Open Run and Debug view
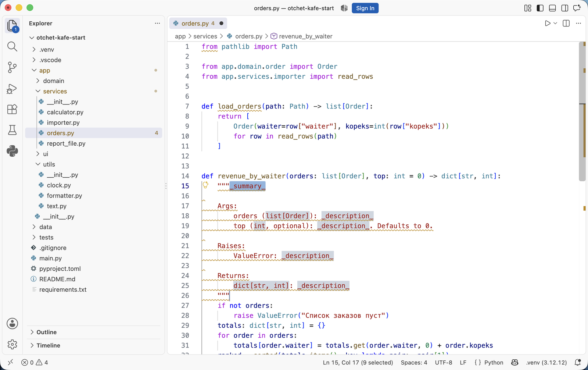The width and height of the screenshot is (588, 370). [12, 89]
